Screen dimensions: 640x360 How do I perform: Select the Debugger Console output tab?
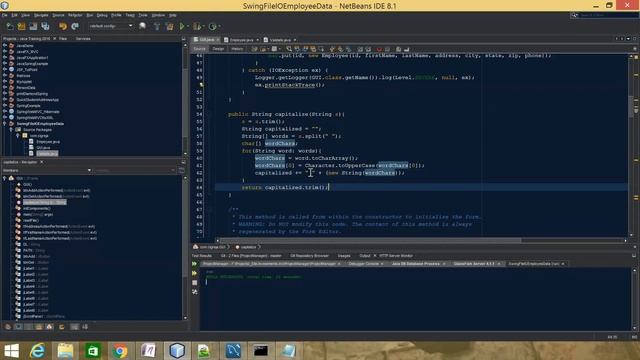(363, 264)
